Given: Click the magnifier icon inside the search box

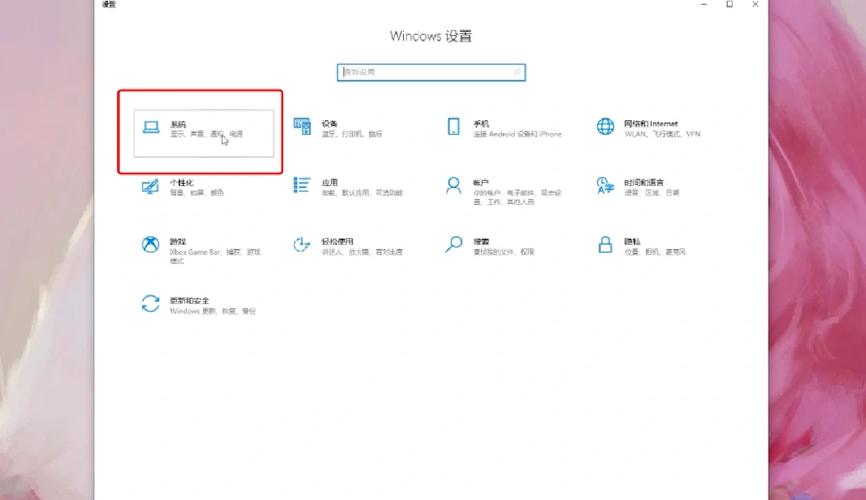Looking at the screenshot, I should click(518, 72).
